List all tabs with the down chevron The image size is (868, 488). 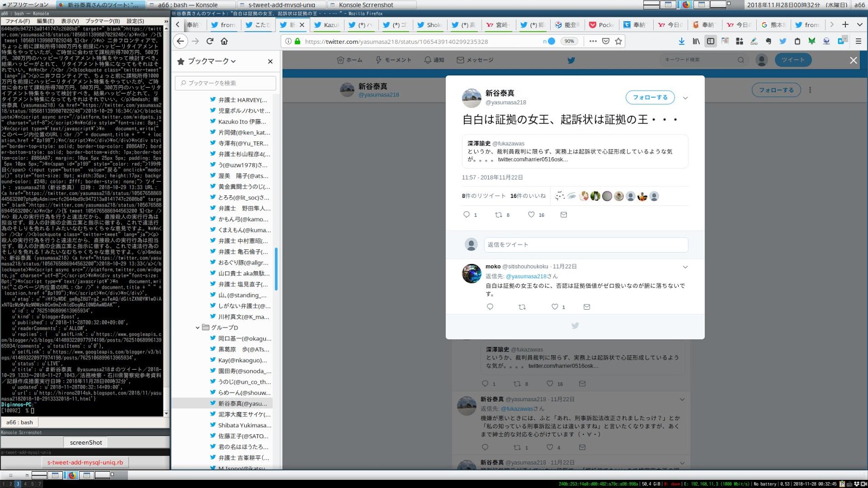[860, 24]
